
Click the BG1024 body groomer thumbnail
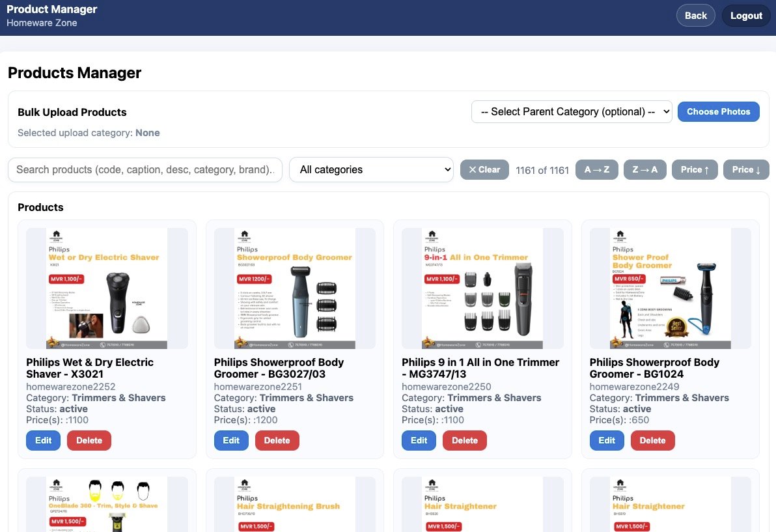pyautogui.click(x=670, y=287)
